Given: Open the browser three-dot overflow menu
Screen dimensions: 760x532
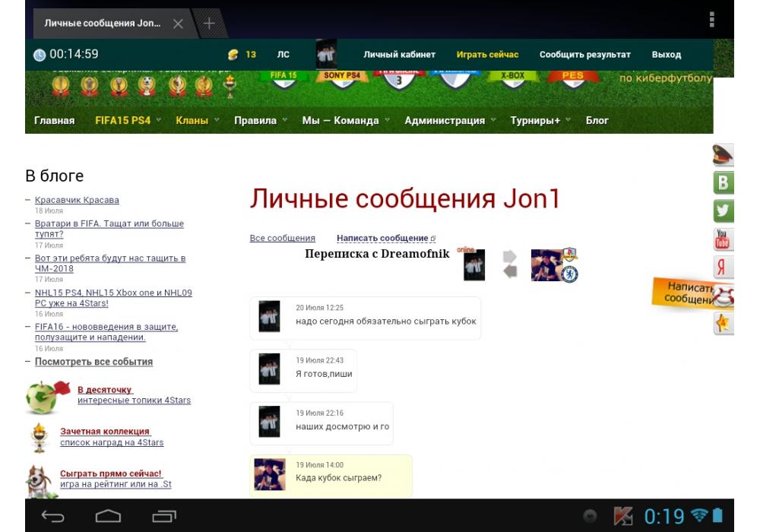Looking at the screenshot, I should tap(711, 19).
